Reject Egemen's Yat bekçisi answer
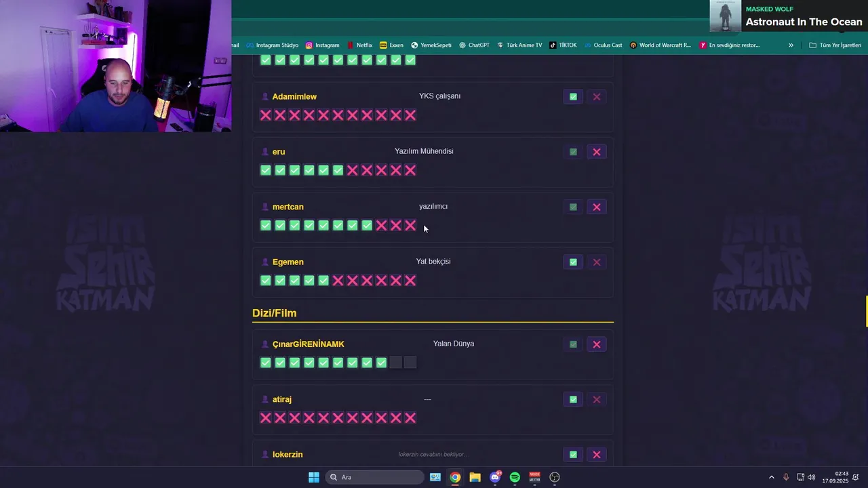868x488 pixels. (597, 262)
